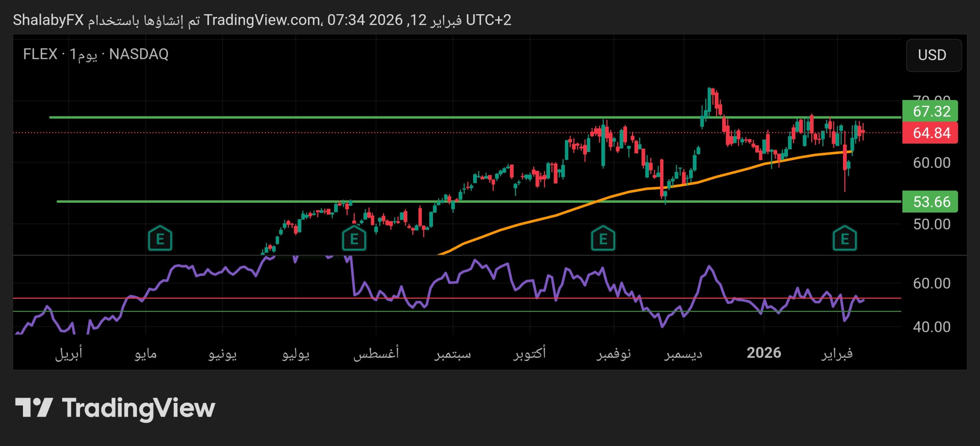Click the 2026 year label on time axis
Image resolution: width=980 pixels, height=446 pixels.
point(764,353)
